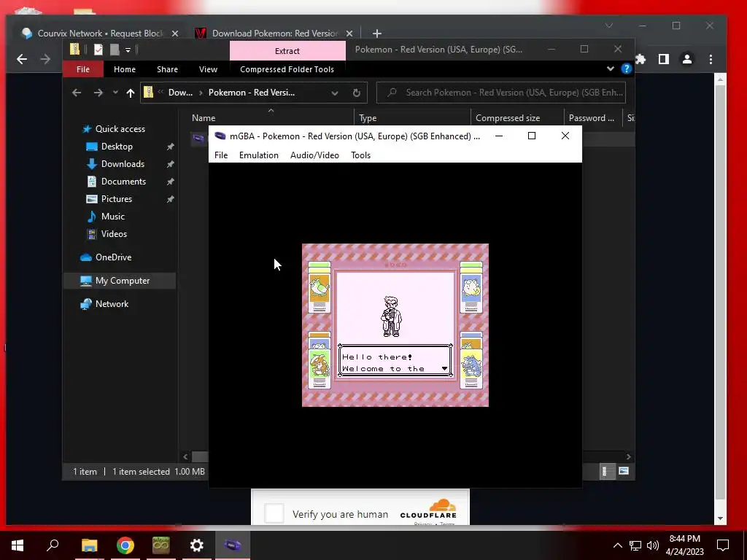
Task: Open File tab in File Explorer ribbon
Action: pos(83,69)
